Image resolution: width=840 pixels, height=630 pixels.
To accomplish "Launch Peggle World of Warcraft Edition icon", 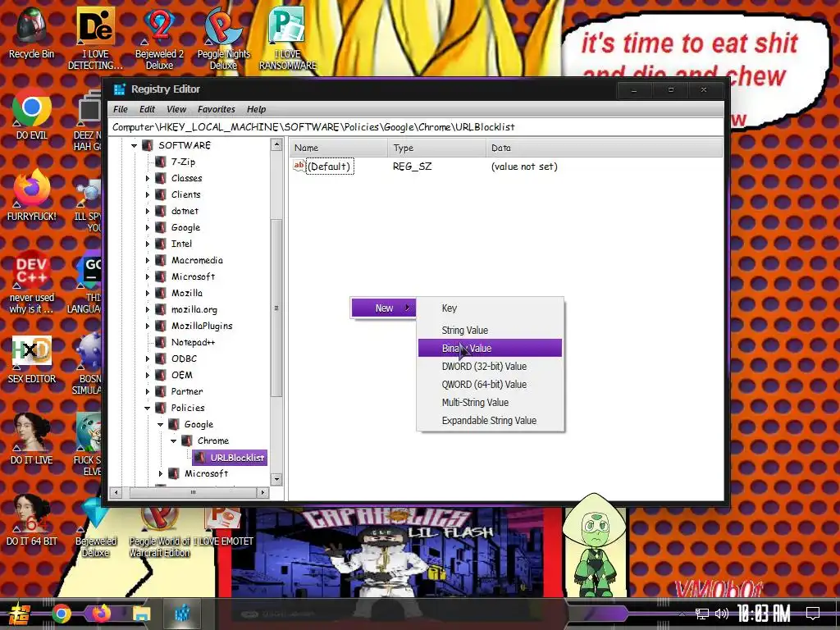I will 160,532.
